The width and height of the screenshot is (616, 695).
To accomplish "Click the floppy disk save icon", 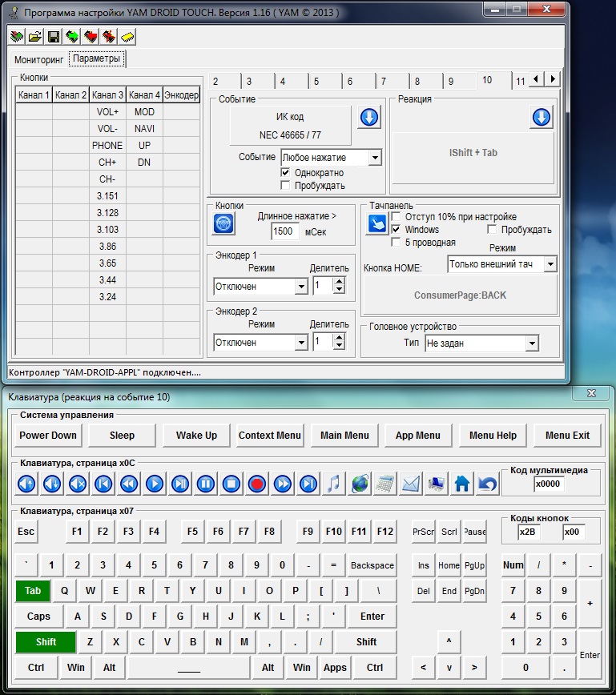I will click(54, 37).
